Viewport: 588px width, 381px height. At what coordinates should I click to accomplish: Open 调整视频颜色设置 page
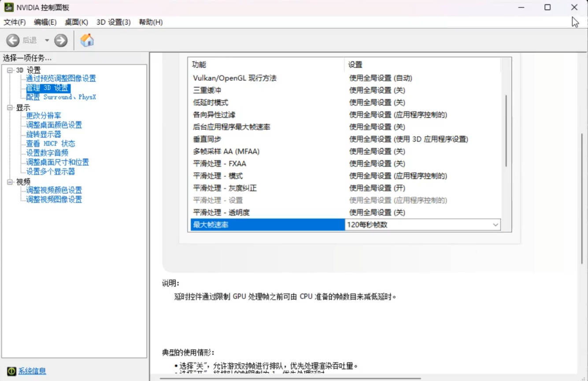click(54, 190)
